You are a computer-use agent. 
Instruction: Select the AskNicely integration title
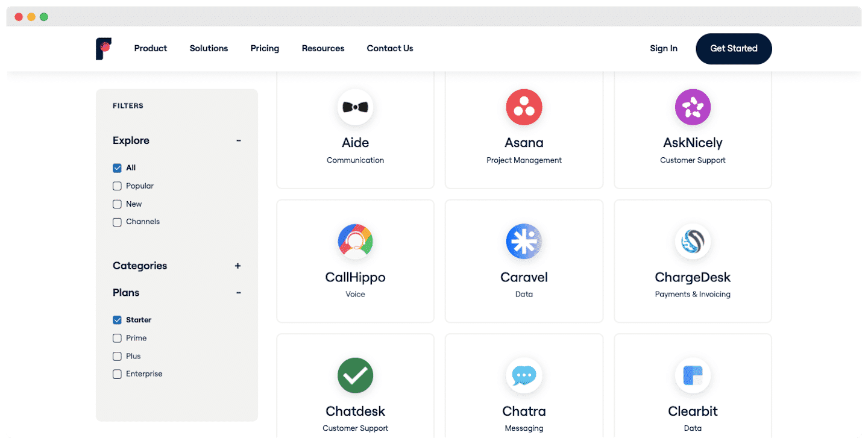point(693,143)
